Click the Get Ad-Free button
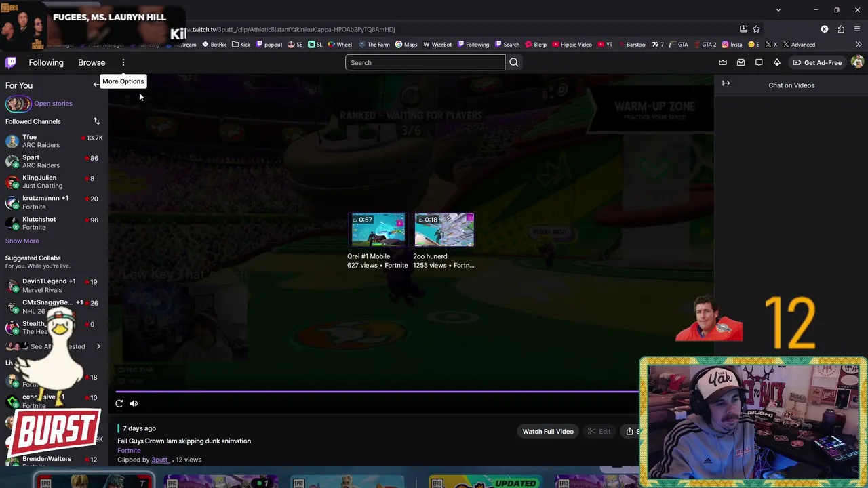This screenshot has height=488, width=868. point(817,62)
